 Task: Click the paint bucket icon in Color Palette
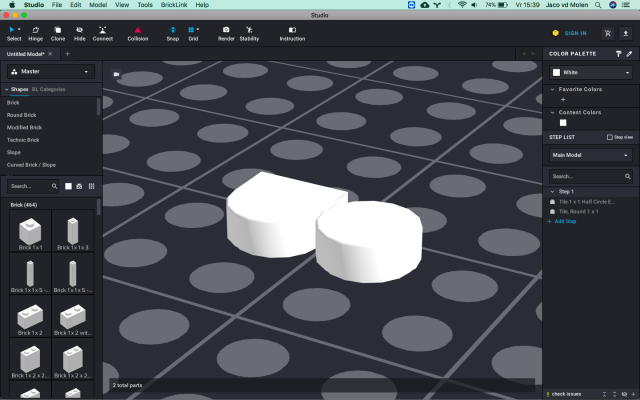616,53
